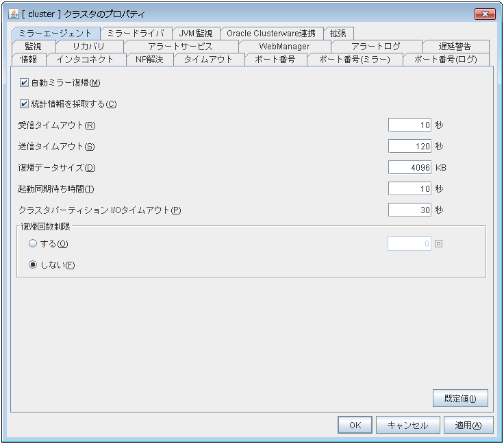Viewport: 504px width, 444px height.
Task: Open the 拡張 tab
Action: (338, 33)
